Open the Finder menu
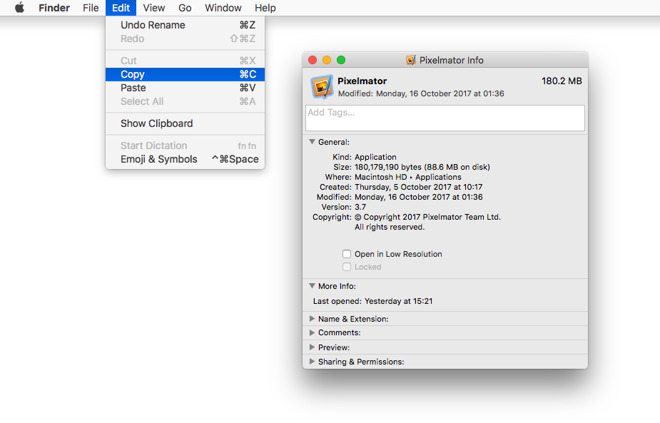Screen dimensions: 660x423 pos(54,8)
